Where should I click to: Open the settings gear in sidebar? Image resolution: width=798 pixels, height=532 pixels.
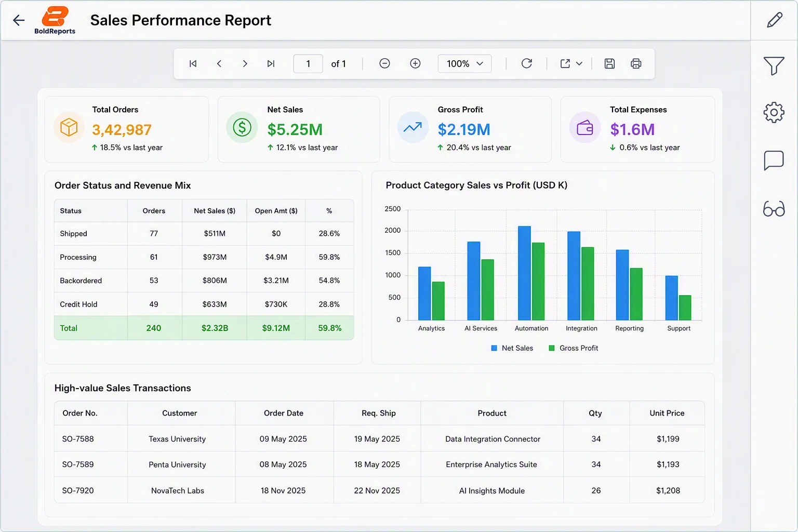point(774,112)
